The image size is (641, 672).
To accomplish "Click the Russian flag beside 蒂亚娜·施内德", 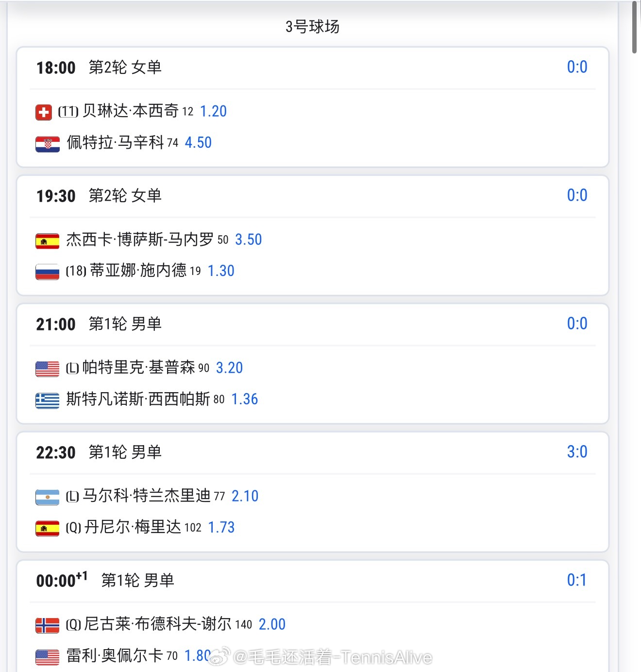I will tap(47, 272).
